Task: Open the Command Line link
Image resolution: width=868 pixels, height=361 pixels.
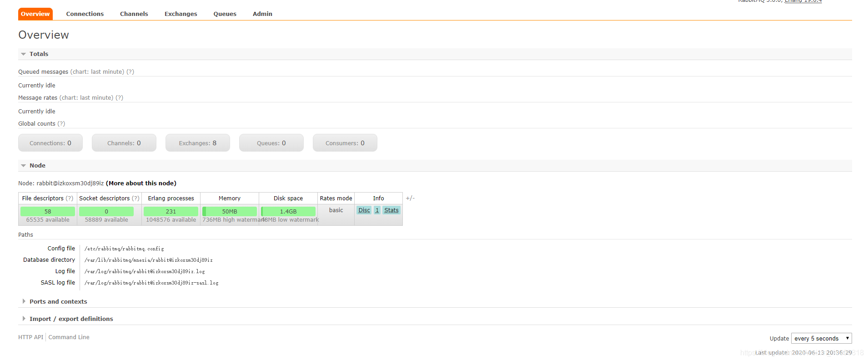Action: pyautogui.click(x=69, y=337)
